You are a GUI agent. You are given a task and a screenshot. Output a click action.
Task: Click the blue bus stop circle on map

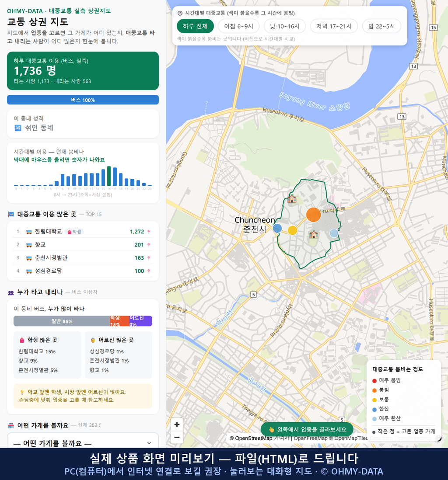click(277, 228)
